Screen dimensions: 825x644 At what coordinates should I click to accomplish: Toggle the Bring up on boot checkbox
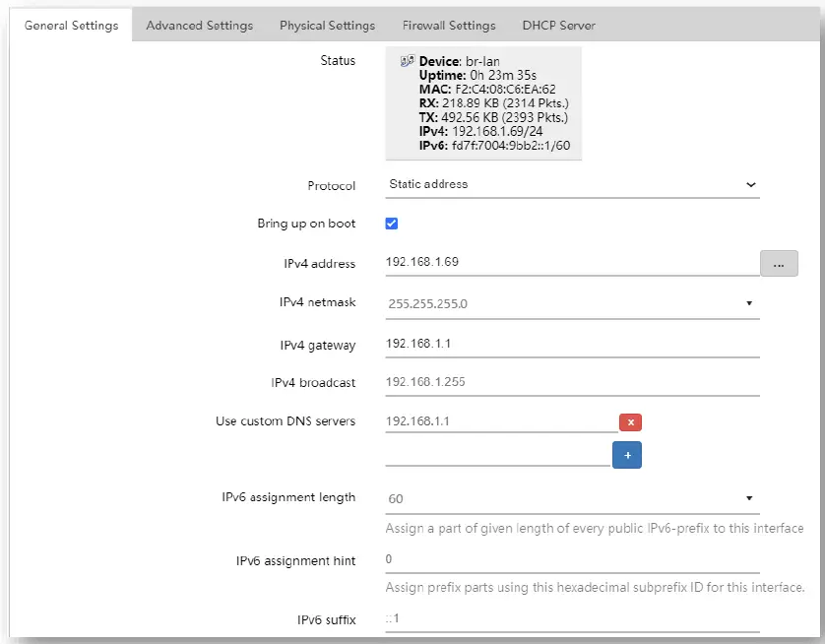point(392,224)
